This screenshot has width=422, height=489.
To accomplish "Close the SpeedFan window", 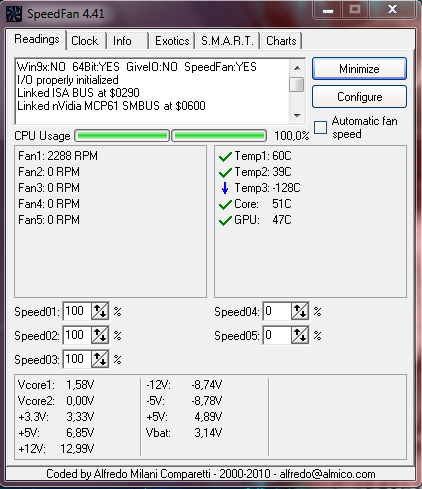I will (392, 10).
